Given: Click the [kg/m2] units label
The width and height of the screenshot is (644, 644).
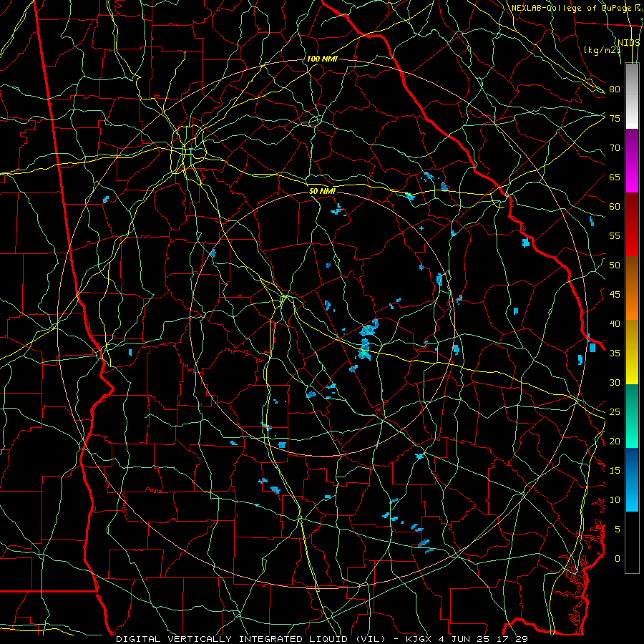Looking at the screenshot, I should 602,49.
